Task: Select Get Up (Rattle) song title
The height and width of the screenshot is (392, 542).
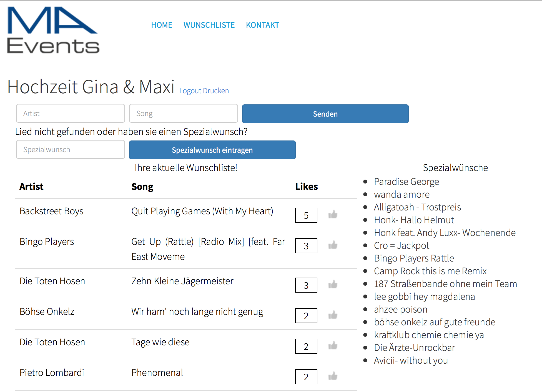Action: pyautogui.click(x=208, y=249)
